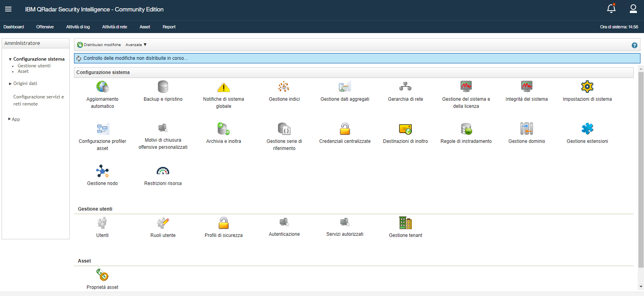This screenshot has height=296, width=644.
Task: Expand App tree node
Action: tap(9, 119)
